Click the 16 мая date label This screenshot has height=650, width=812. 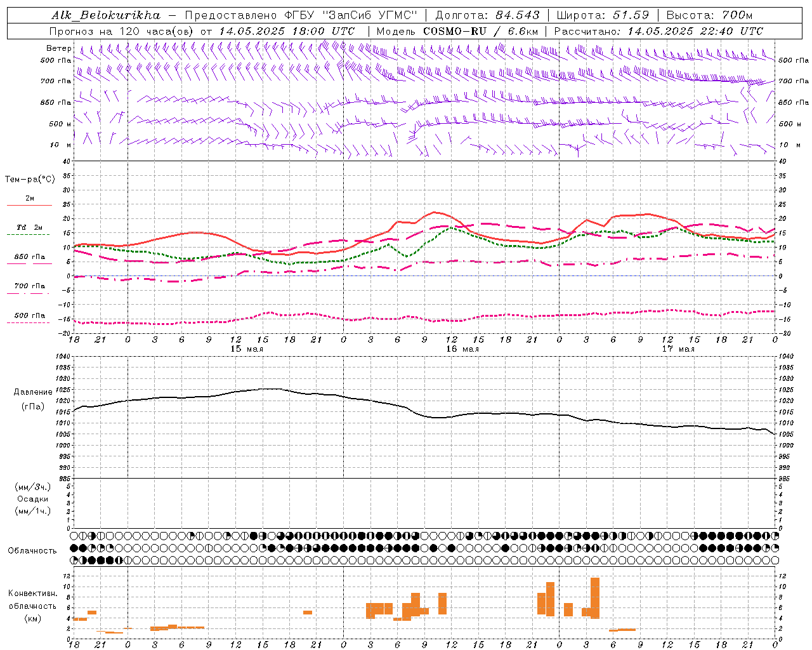click(462, 348)
